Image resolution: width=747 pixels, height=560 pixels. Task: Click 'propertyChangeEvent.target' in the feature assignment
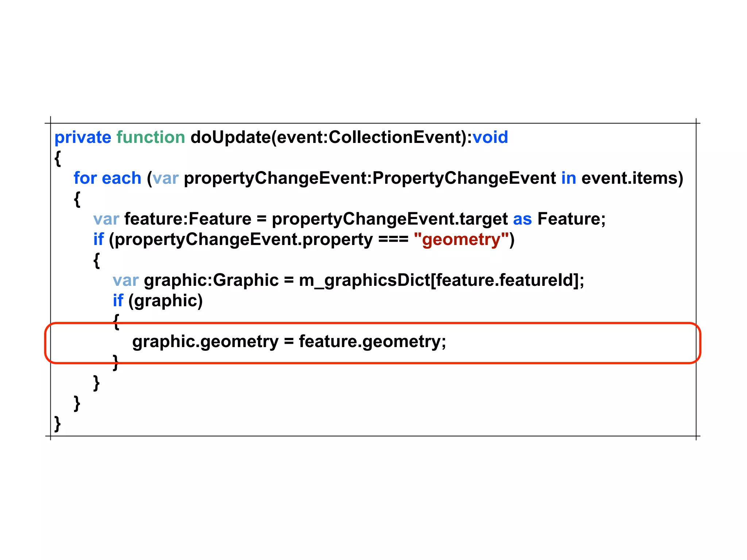point(390,219)
